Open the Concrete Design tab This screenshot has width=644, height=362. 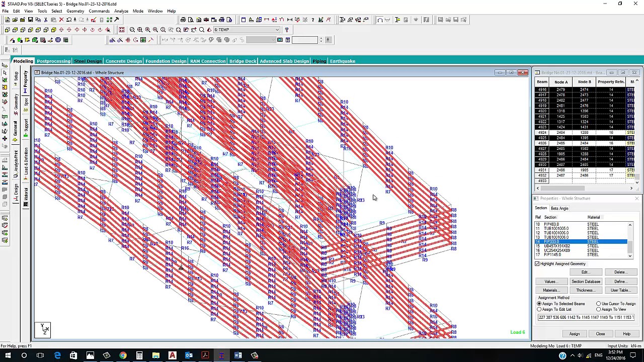tap(124, 61)
